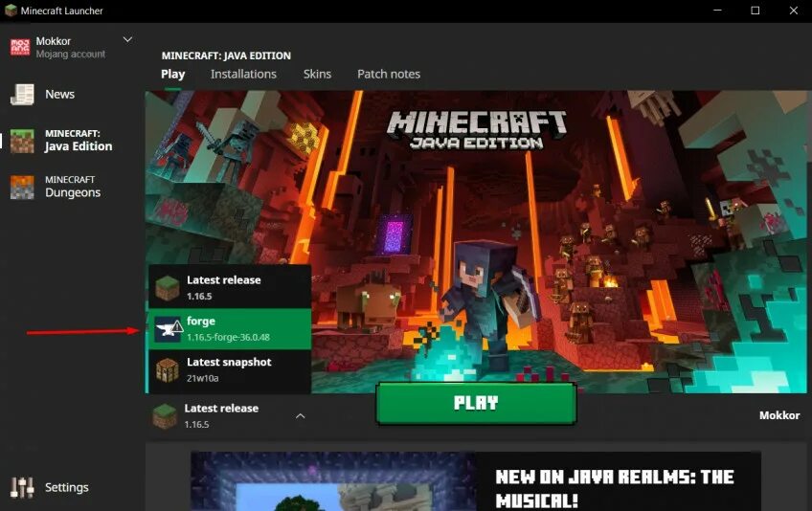Screen dimensions: 812x511
Task: Click the current Latest release selector
Action: [230, 415]
